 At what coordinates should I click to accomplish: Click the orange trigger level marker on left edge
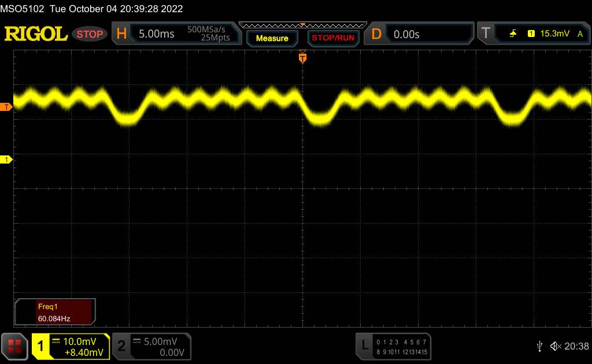click(6, 107)
